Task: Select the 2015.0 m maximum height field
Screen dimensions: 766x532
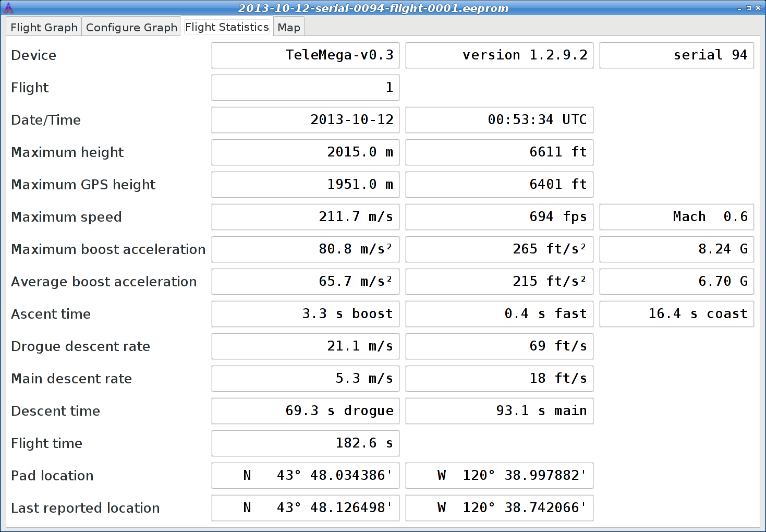Action: [305, 152]
